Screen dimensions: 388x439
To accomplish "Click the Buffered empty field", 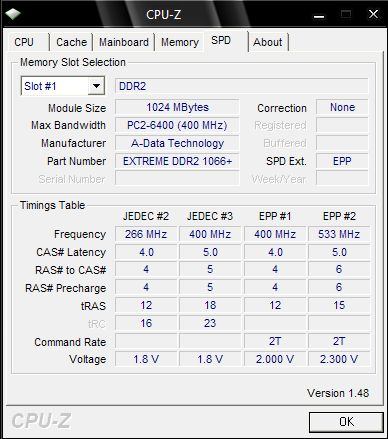I will [342, 143].
